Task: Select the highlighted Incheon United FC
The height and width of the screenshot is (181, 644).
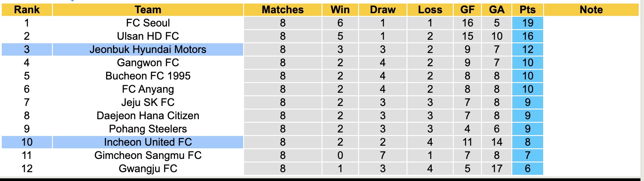Action: pyautogui.click(x=148, y=142)
